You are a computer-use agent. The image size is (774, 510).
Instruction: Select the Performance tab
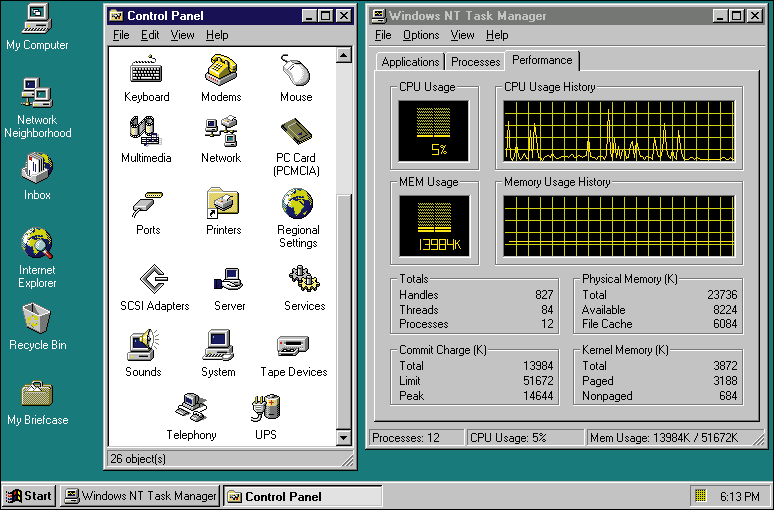click(x=542, y=60)
